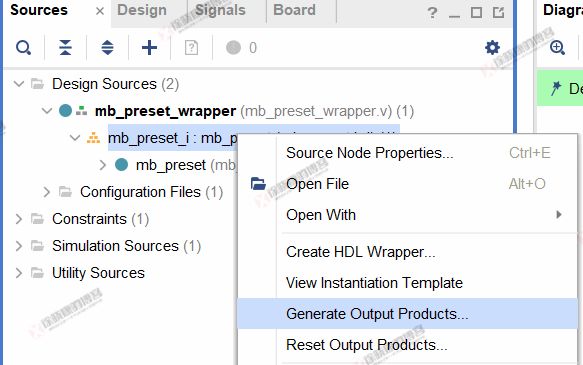Float the Sources panel window

(x=498, y=13)
